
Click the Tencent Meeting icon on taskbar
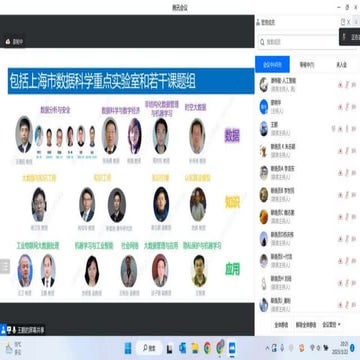tap(232, 348)
